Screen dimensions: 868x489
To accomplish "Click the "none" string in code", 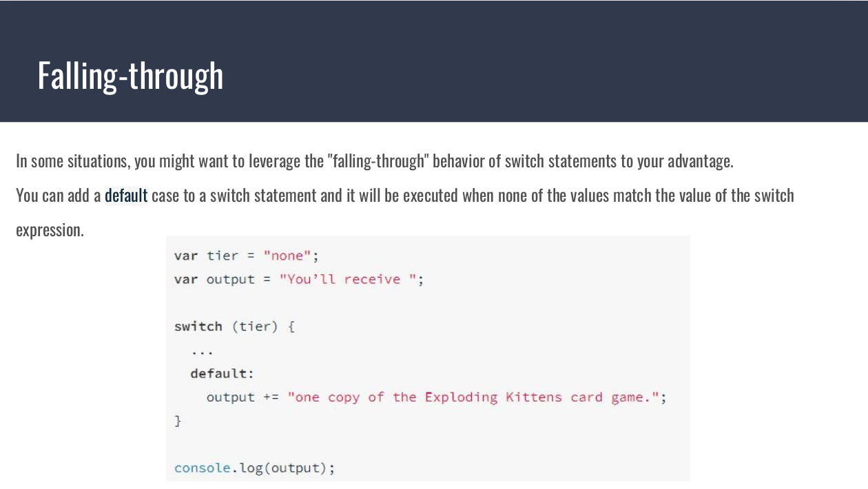I will click(287, 256).
